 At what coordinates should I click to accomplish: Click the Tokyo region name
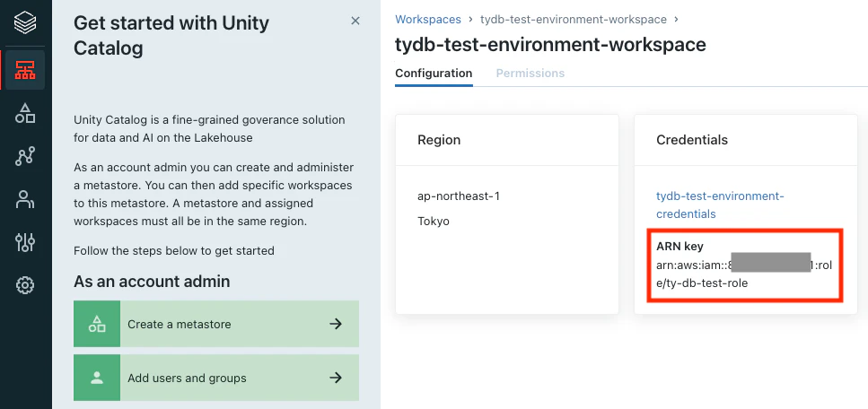[434, 222]
